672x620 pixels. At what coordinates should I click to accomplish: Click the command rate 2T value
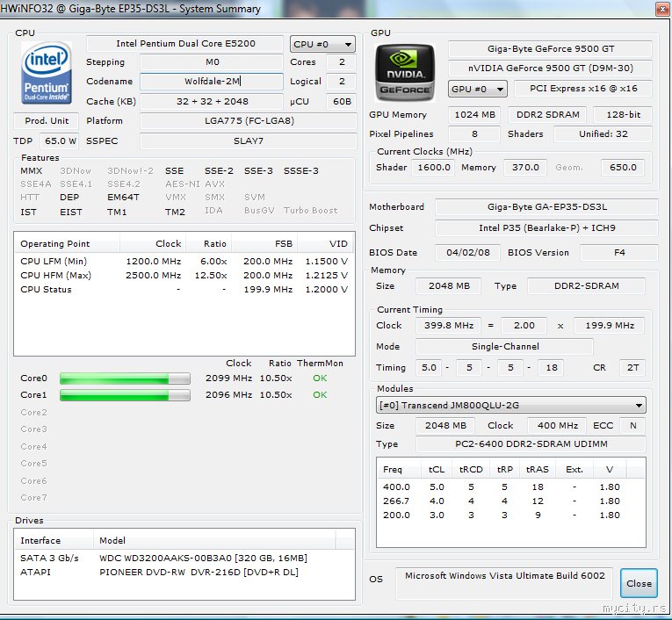pos(632,368)
